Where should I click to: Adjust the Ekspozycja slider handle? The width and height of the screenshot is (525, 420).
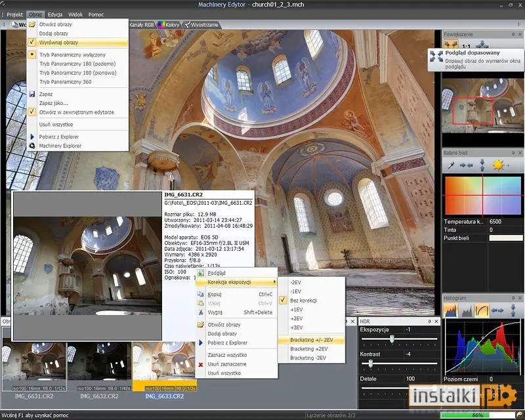click(392, 339)
